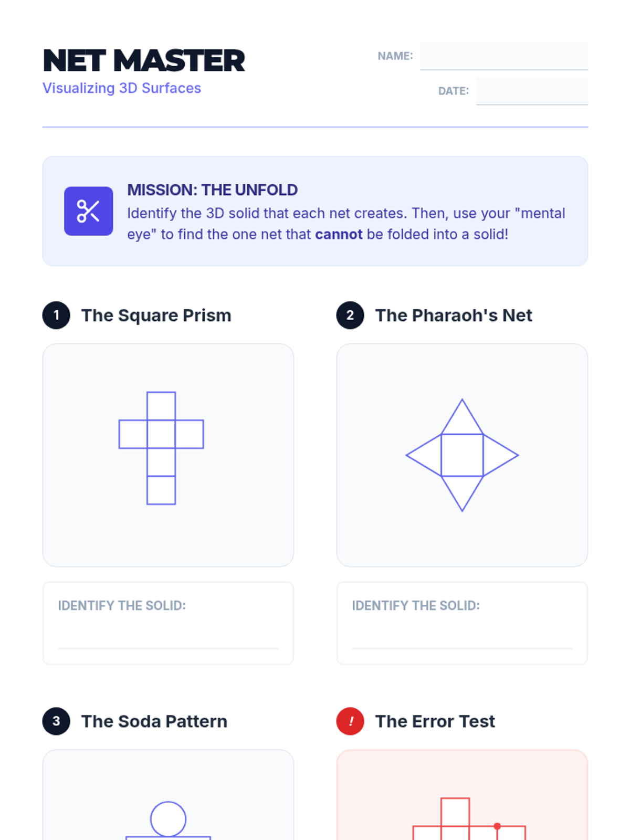Select the cross-shaped cube net diagram

tap(161, 448)
